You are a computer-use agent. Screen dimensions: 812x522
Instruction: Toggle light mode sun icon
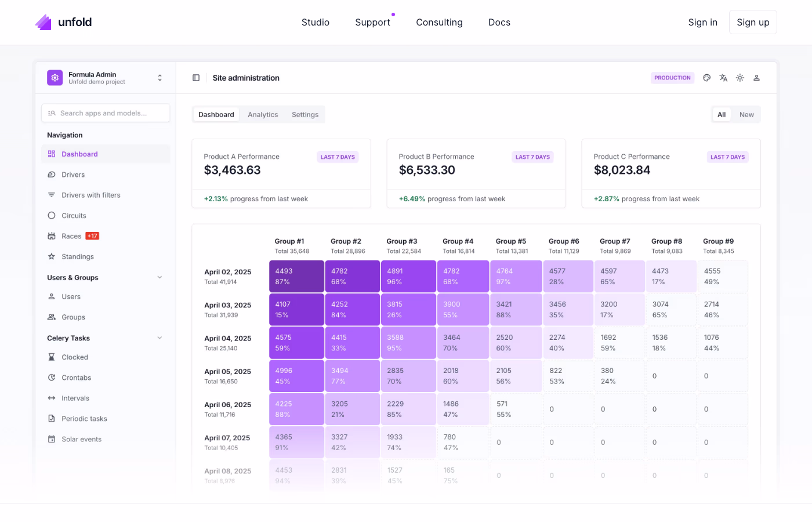click(740, 78)
